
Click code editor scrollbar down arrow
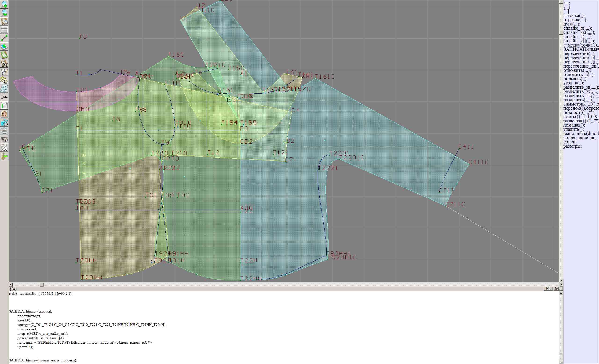point(561,362)
